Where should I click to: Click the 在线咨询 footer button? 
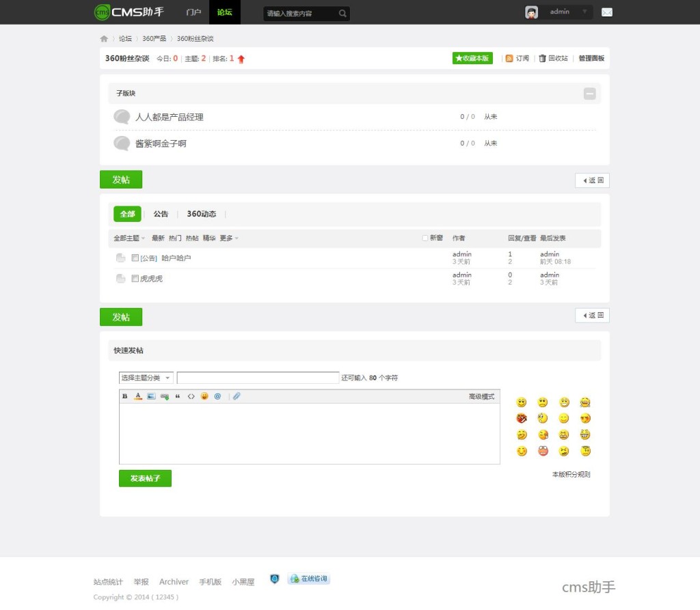(308, 579)
